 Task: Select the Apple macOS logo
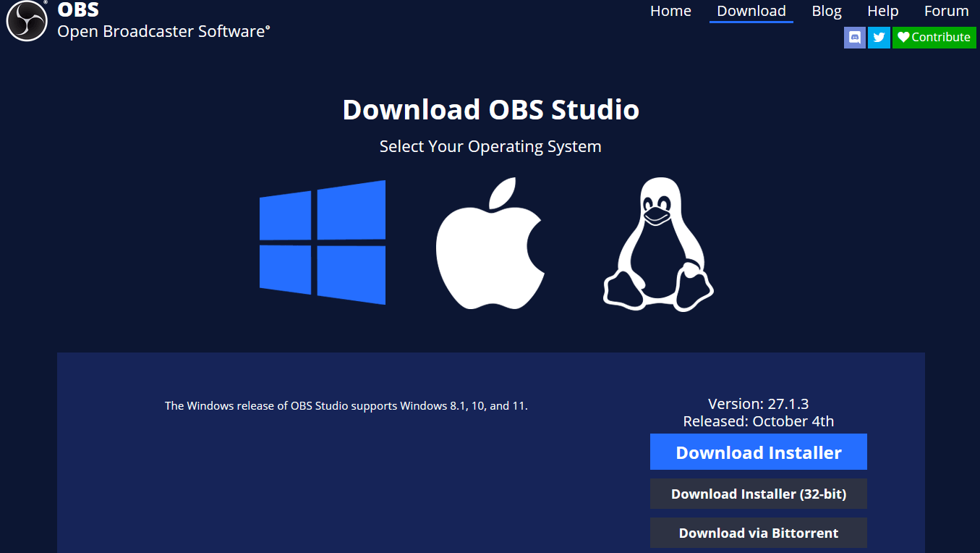(490, 244)
